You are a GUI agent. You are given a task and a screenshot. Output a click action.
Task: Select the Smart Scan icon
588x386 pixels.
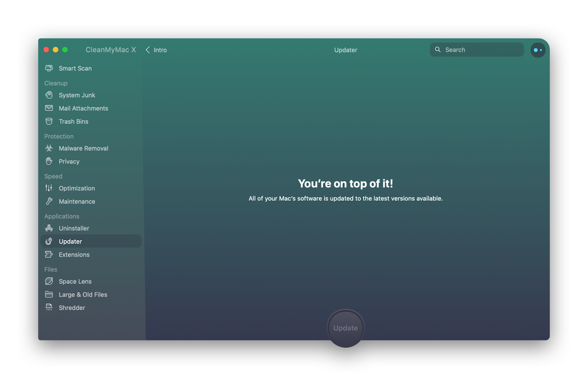[49, 68]
